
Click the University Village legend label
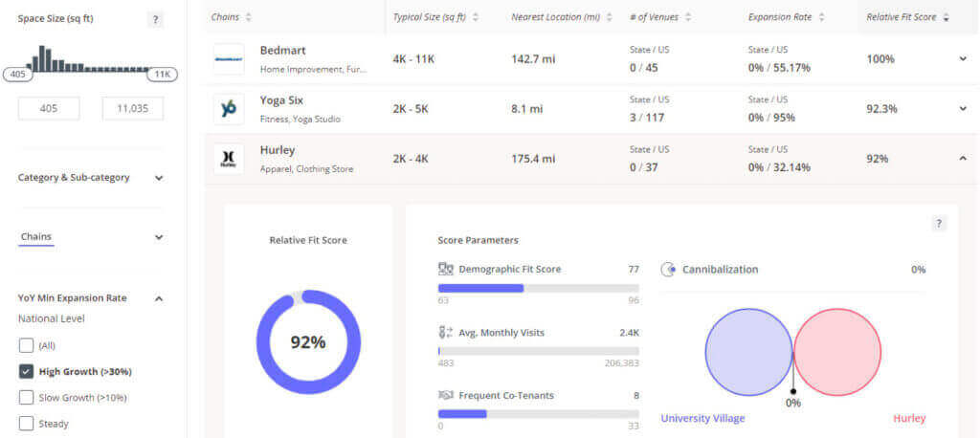point(702,419)
